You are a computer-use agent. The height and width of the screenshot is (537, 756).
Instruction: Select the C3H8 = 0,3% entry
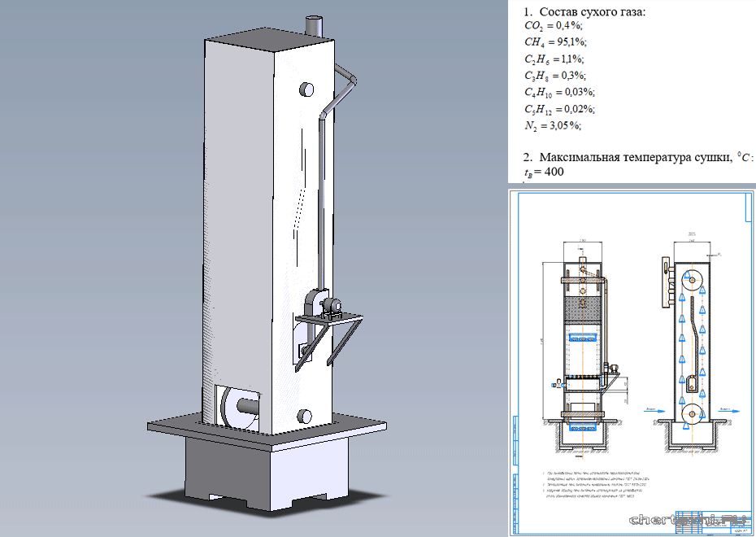[x=555, y=76]
